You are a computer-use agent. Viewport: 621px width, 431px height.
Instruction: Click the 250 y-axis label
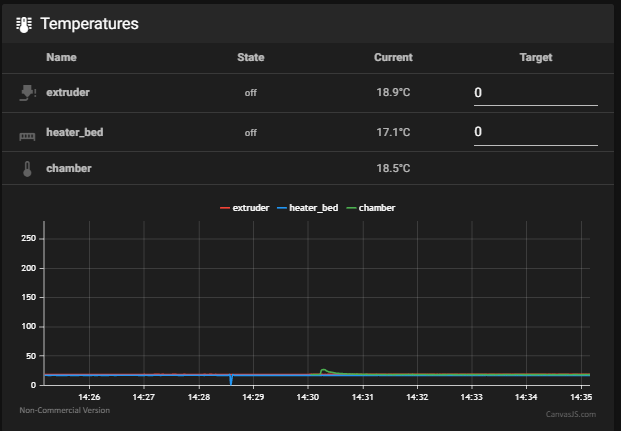click(28, 238)
